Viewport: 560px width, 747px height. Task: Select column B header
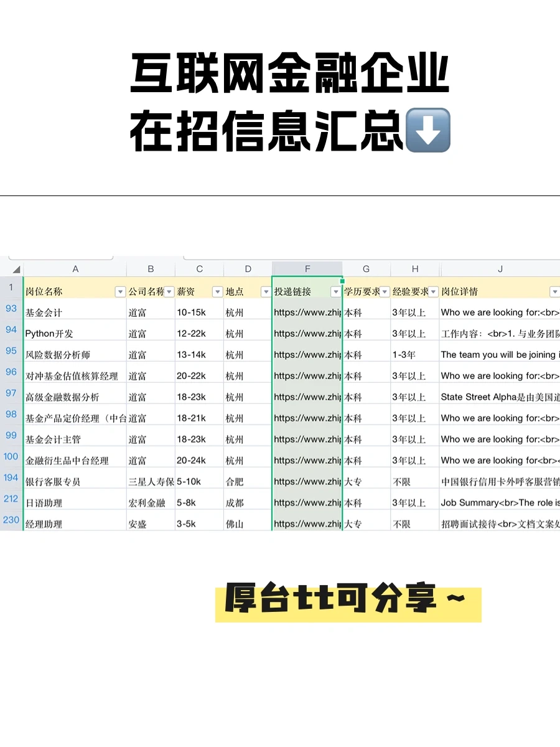point(151,268)
